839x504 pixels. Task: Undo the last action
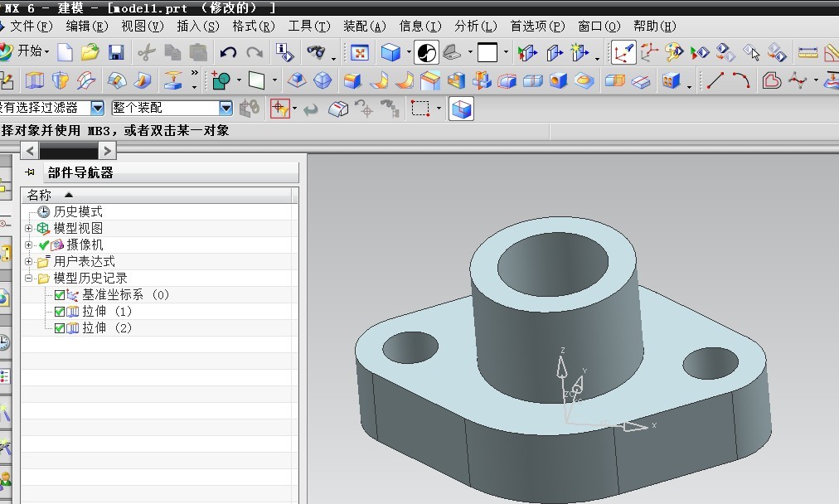point(228,52)
